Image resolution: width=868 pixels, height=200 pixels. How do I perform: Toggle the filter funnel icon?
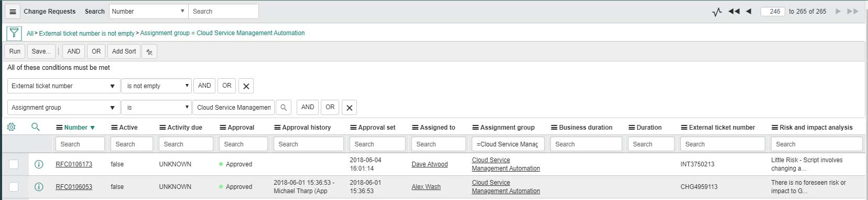[14, 33]
